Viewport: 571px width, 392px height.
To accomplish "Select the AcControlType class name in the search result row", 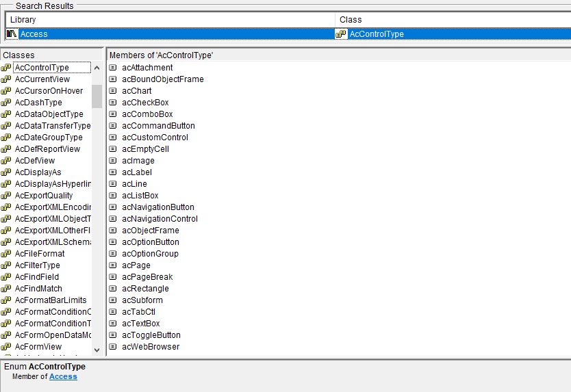I will click(x=377, y=34).
